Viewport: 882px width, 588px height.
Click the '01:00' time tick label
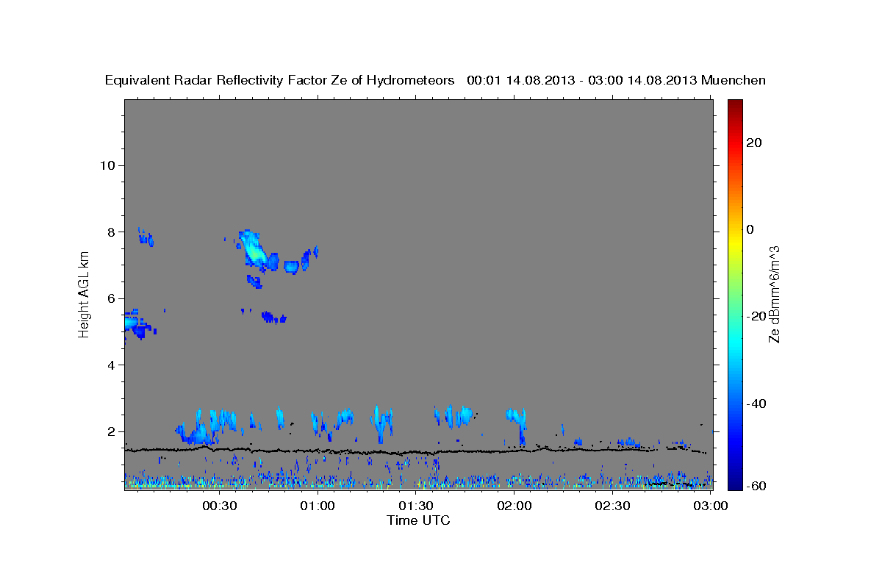coord(318,506)
